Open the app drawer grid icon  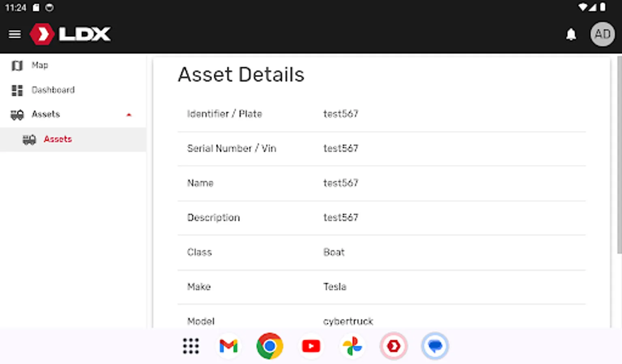click(190, 346)
